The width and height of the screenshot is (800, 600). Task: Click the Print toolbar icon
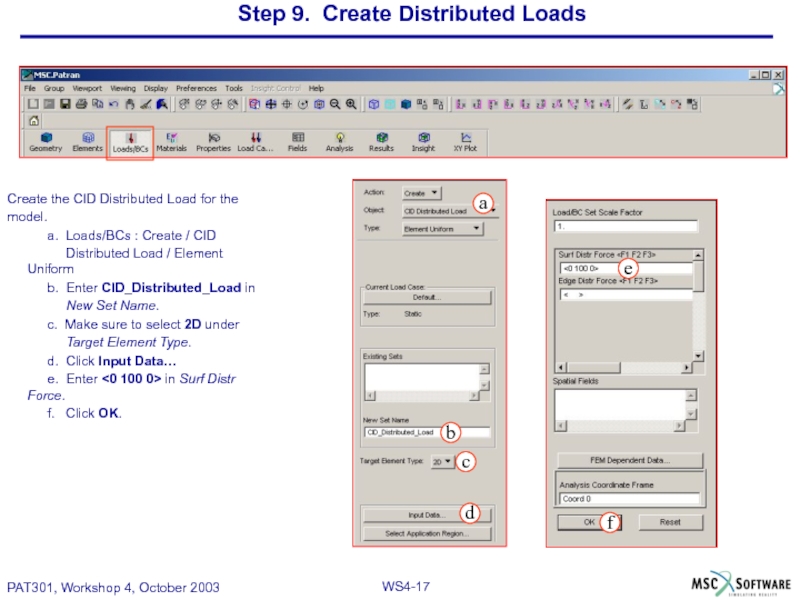(81, 104)
